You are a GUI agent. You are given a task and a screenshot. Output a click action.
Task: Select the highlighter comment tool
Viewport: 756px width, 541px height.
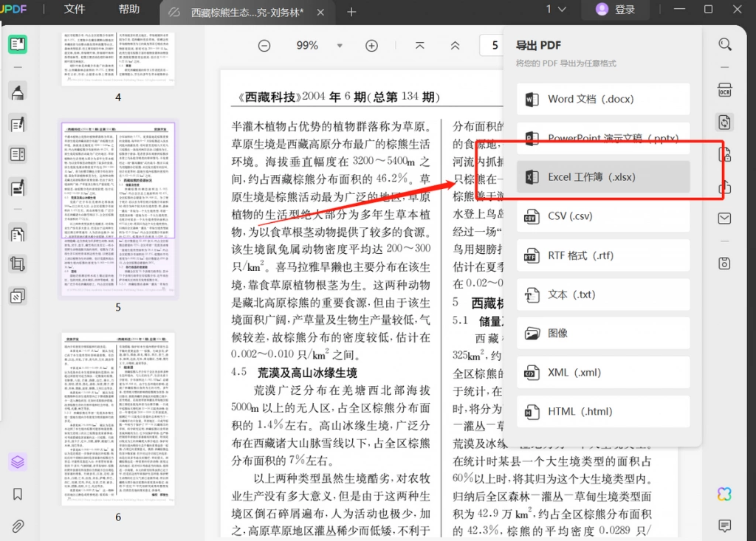(18, 92)
